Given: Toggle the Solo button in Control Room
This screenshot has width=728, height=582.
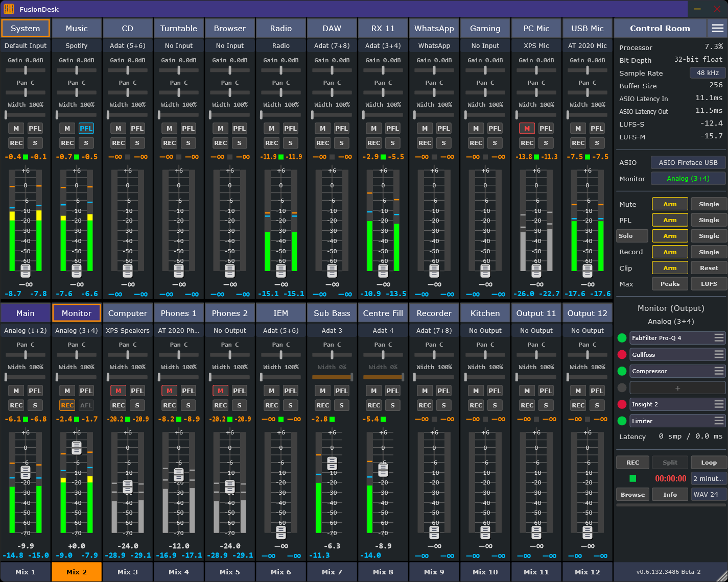Looking at the screenshot, I should (x=632, y=236).
